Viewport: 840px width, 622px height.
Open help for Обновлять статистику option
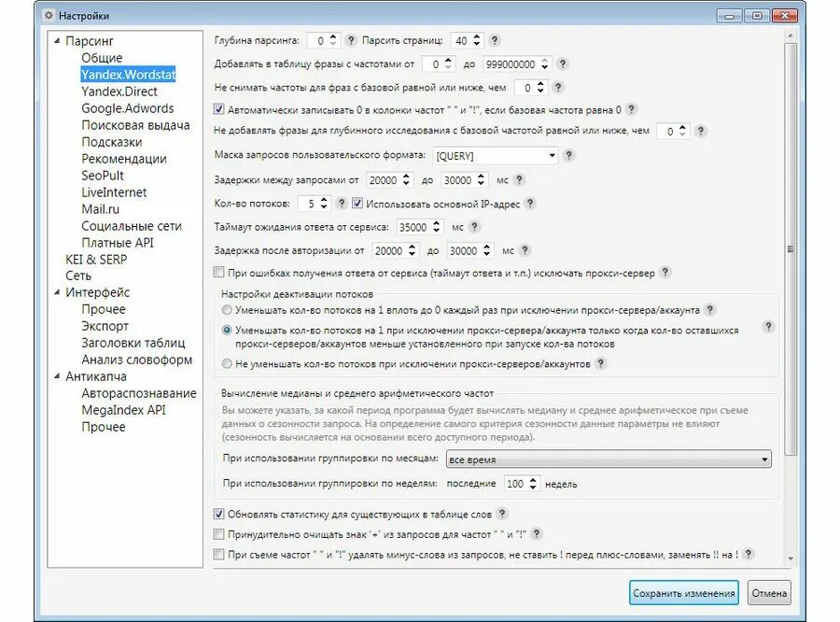point(502,514)
